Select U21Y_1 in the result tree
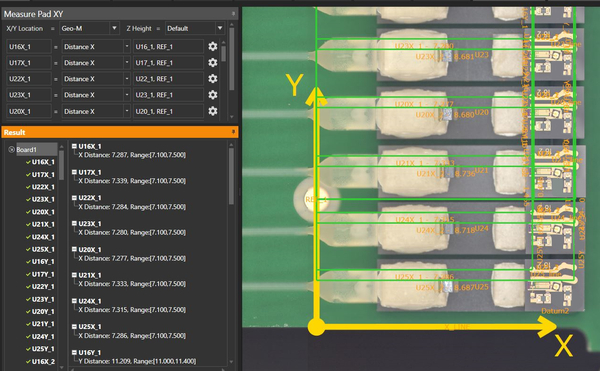The image size is (600, 371). pos(43,324)
